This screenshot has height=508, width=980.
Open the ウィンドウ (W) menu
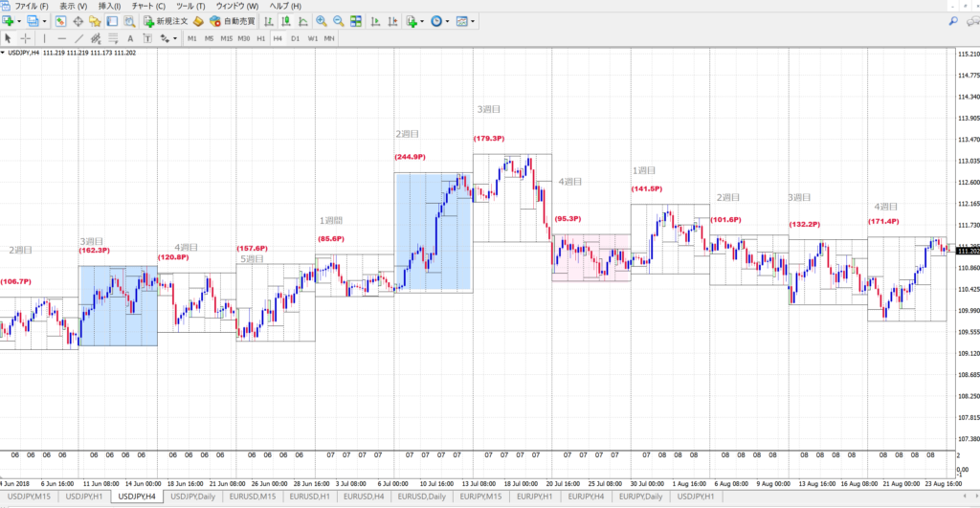pos(237,7)
